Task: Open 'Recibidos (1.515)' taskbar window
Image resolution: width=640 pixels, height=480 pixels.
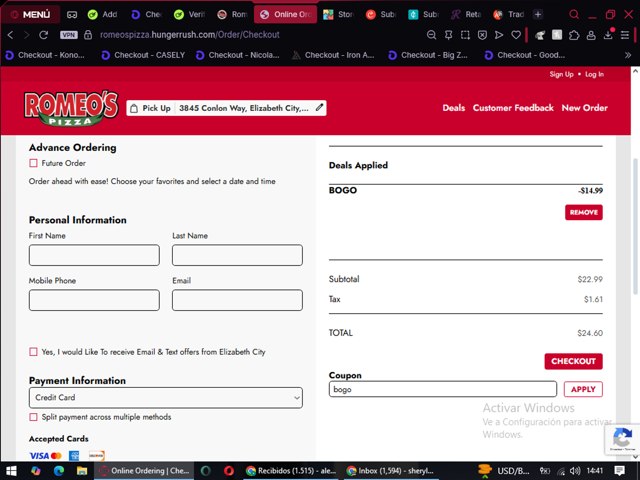Action: [x=291, y=471]
